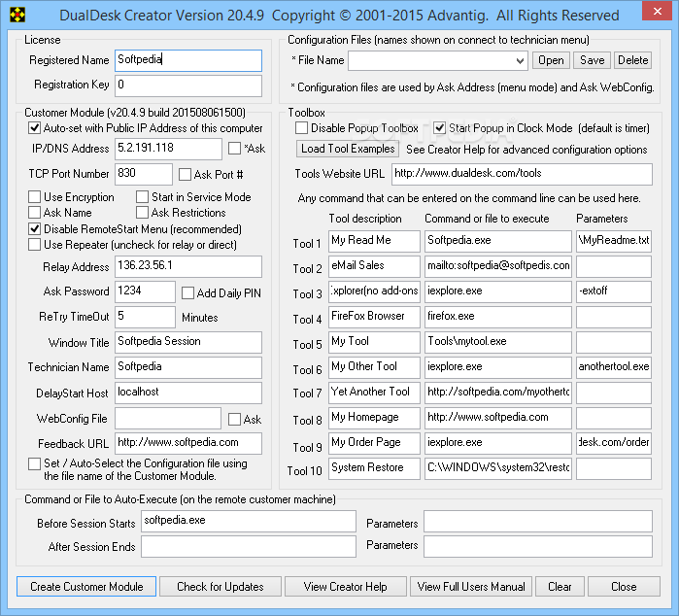Click the TCP Port Number field
The width and height of the screenshot is (679, 616).
pos(144,174)
